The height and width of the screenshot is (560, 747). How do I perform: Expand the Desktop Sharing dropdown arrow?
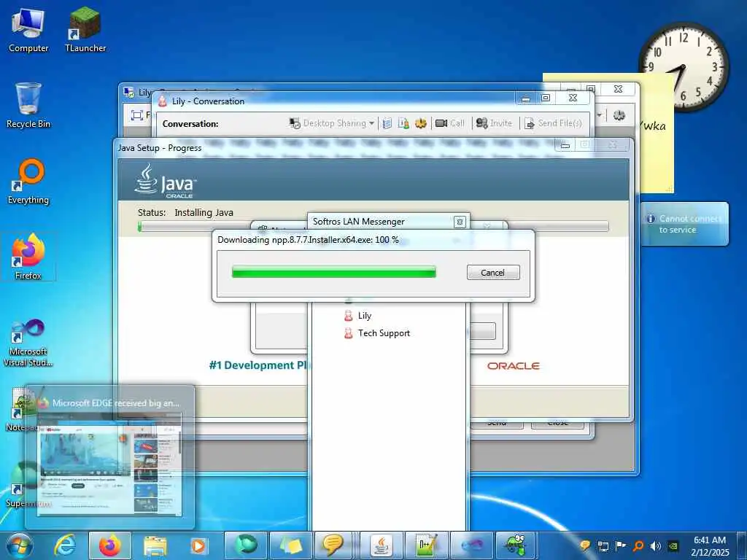(371, 123)
